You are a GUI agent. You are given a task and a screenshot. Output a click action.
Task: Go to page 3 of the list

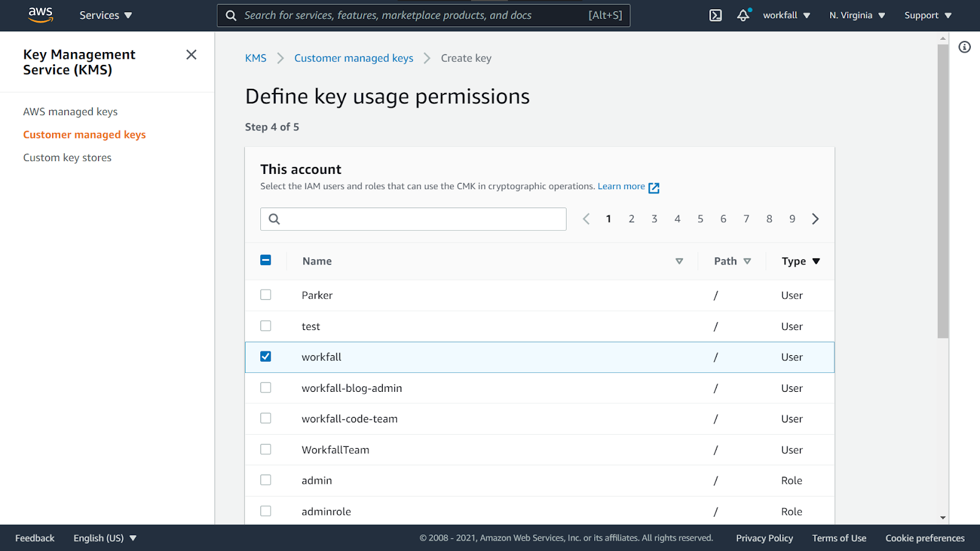point(654,219)
